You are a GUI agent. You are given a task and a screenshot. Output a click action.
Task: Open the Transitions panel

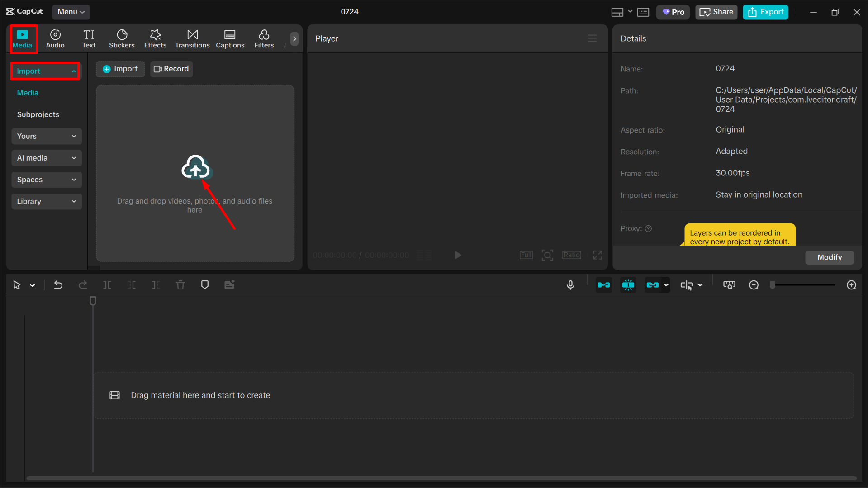192,38
